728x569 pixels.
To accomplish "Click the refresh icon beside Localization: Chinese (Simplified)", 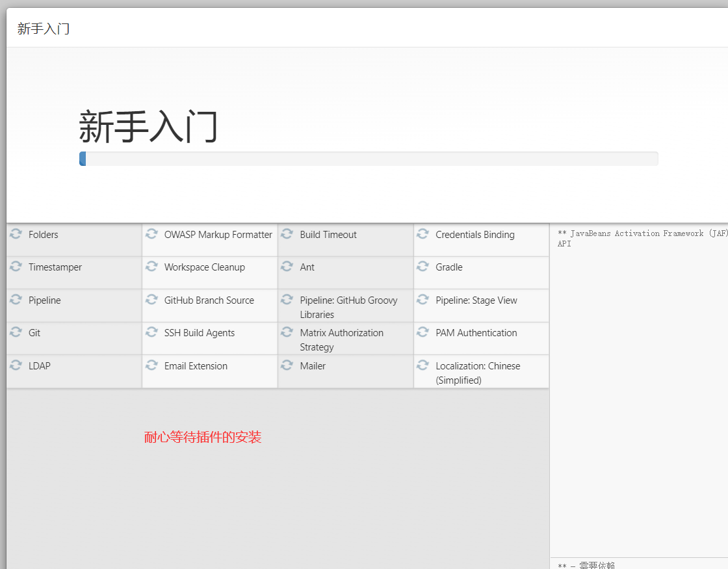I will pos(422,365).
